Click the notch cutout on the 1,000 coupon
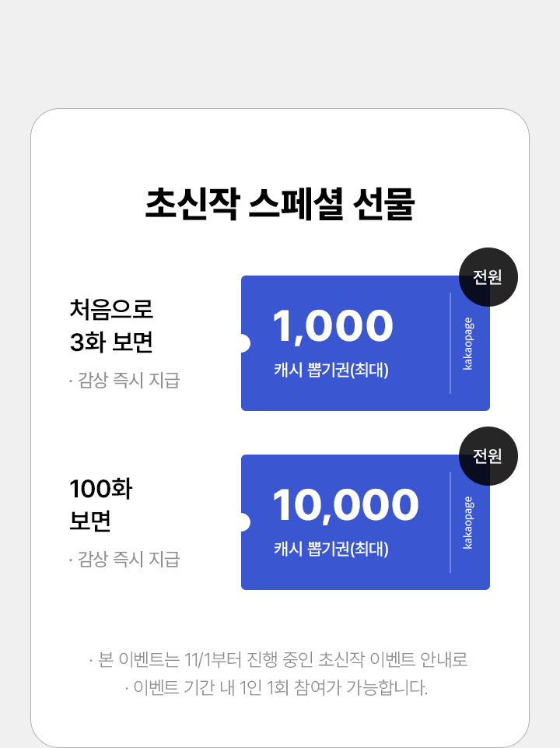This screenshot has height=748, width=560. pos(243,343)
